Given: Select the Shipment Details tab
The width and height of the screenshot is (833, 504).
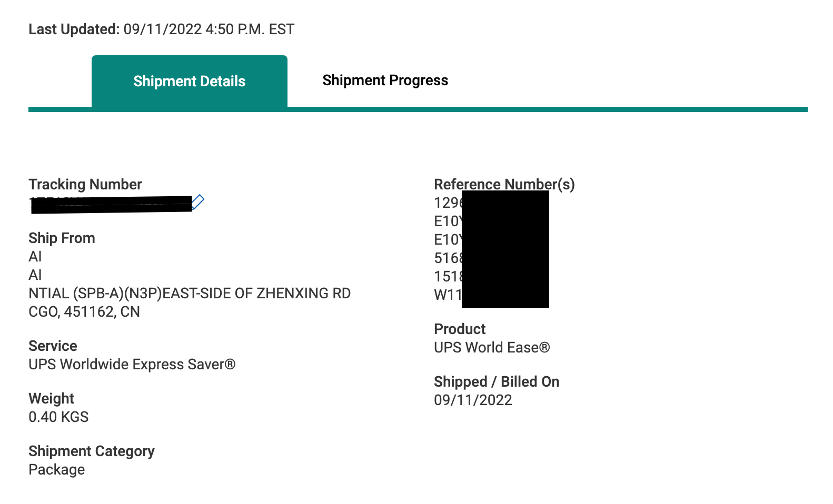Looking at the screenshot, I should pyautogui.click(x=190, y=82).
